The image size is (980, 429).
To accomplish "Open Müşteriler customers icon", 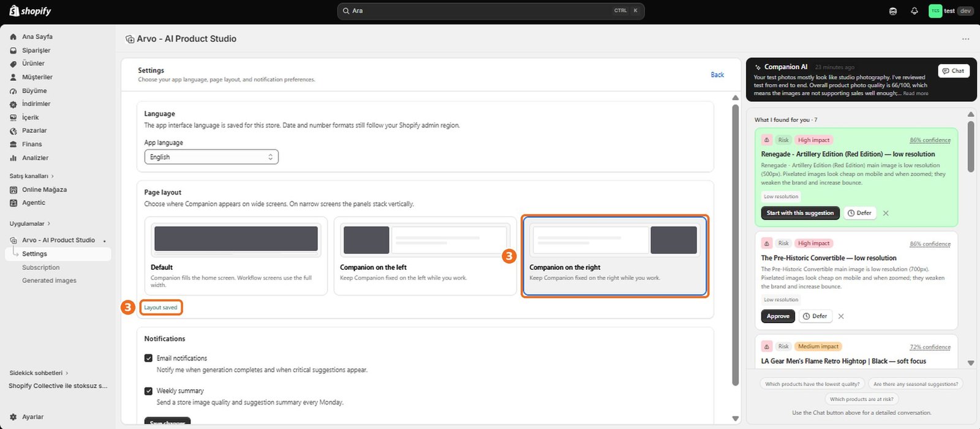I will point(13,77).
